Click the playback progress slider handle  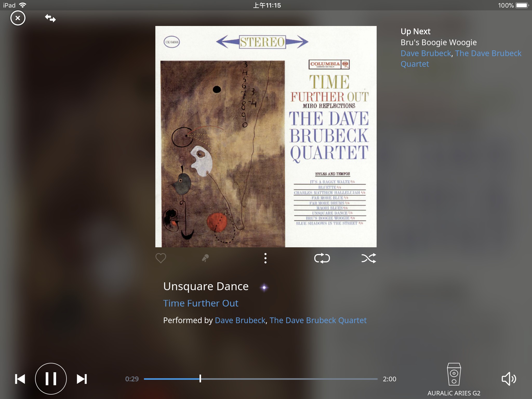(x=200, y=379)
